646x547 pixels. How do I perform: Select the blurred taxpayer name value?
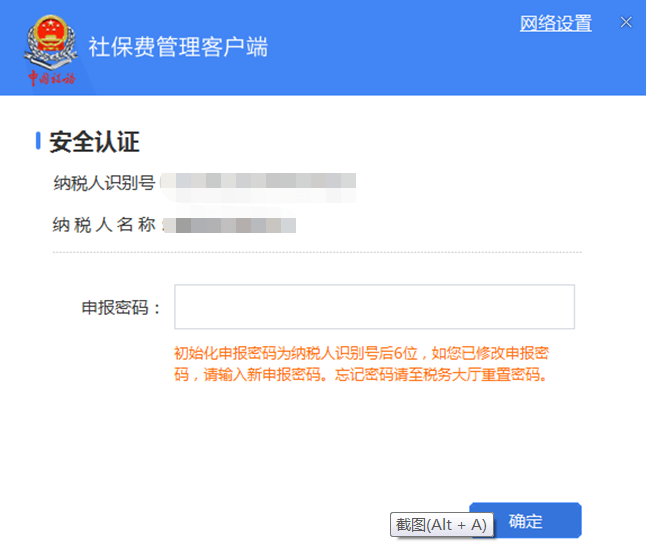point(229,225)
